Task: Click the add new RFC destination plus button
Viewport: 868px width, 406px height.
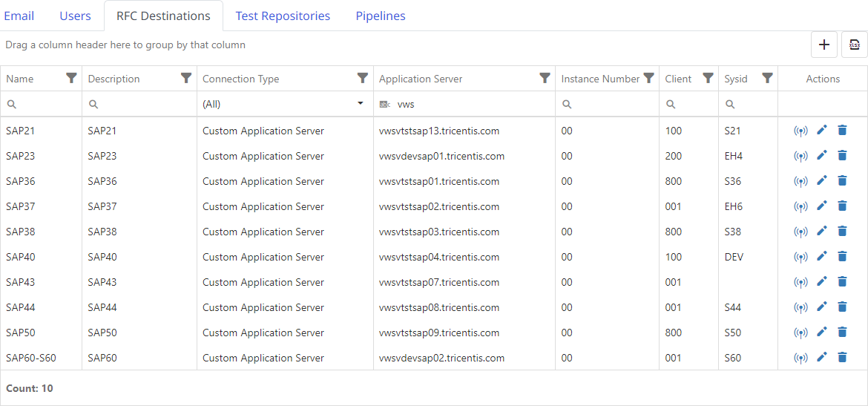Action: tap(823, 45)
